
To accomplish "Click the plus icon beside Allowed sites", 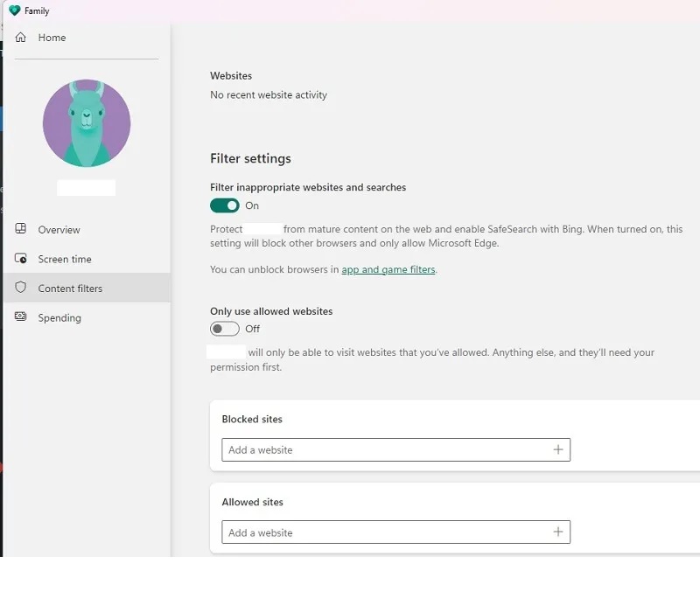I will pyautogui.click(x=558, y=532).
